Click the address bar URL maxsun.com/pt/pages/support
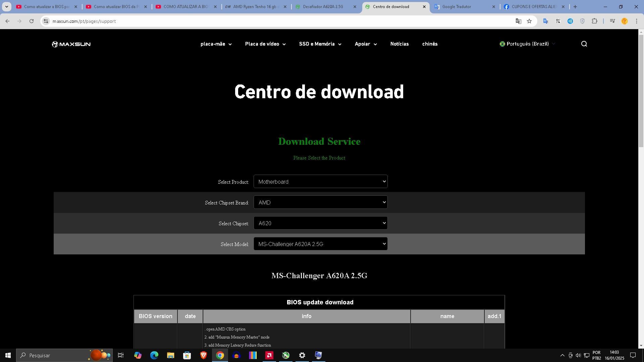 (84, 21)
